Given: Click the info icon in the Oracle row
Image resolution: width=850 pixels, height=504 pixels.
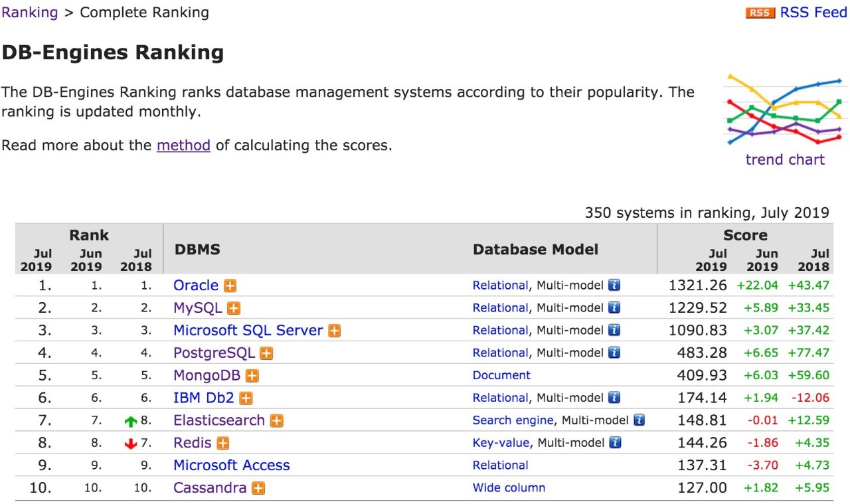Looking at the screenshot, I should (614, 286).
